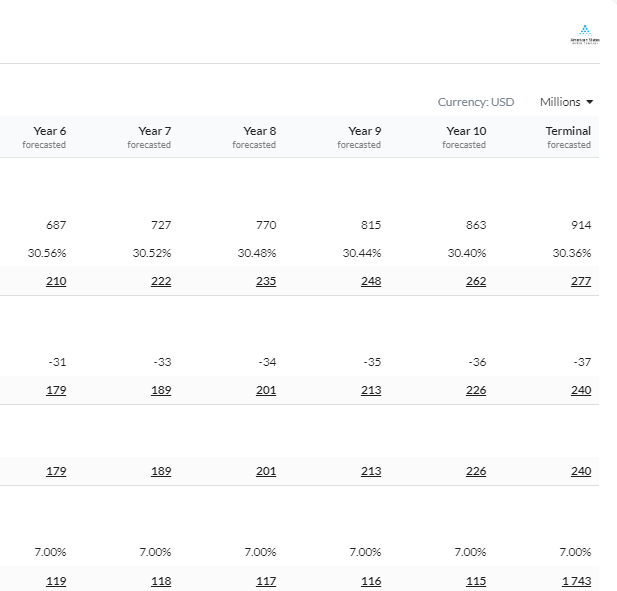
Task: Select the 30.56% cell in Year 6
Action: pos(47,253)
